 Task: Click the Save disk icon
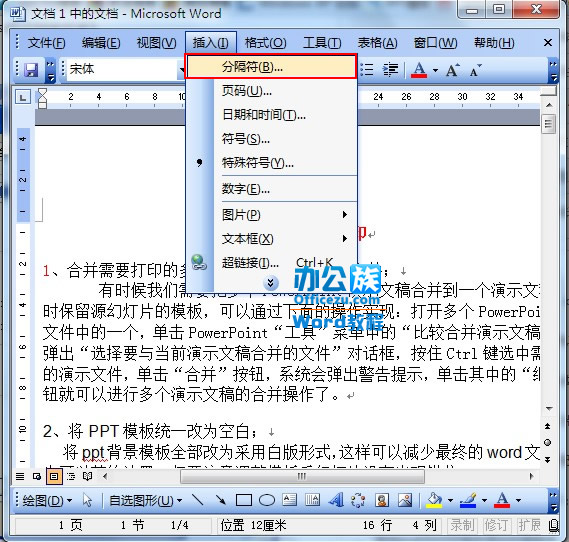point(31,69)
